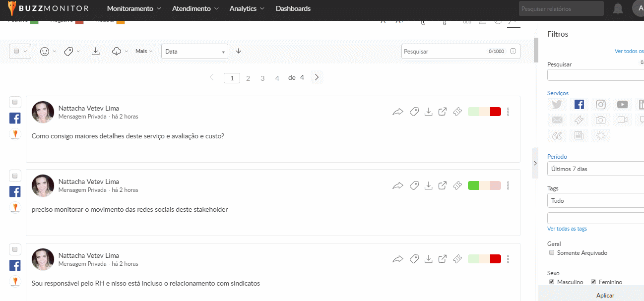Open the notifications bell
Image resolution: width=644 pixels, height=301 pixels.
618,8
